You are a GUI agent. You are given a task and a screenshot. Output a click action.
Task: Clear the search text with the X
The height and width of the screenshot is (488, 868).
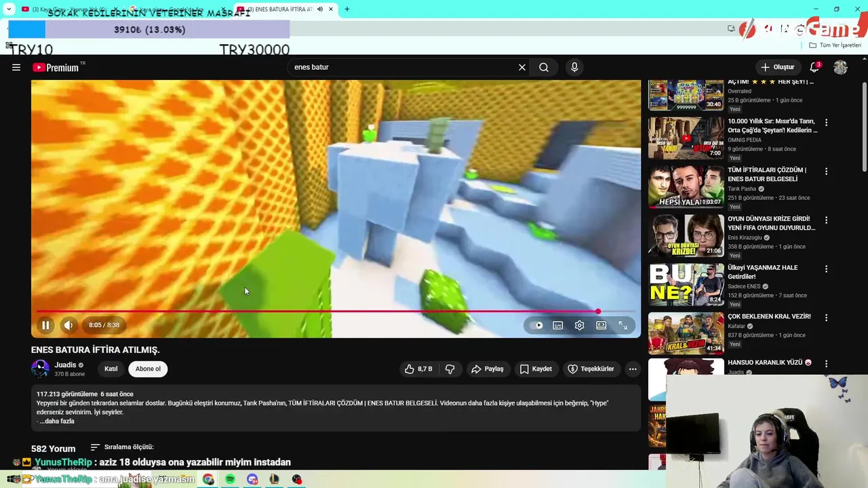click(522, 67)
